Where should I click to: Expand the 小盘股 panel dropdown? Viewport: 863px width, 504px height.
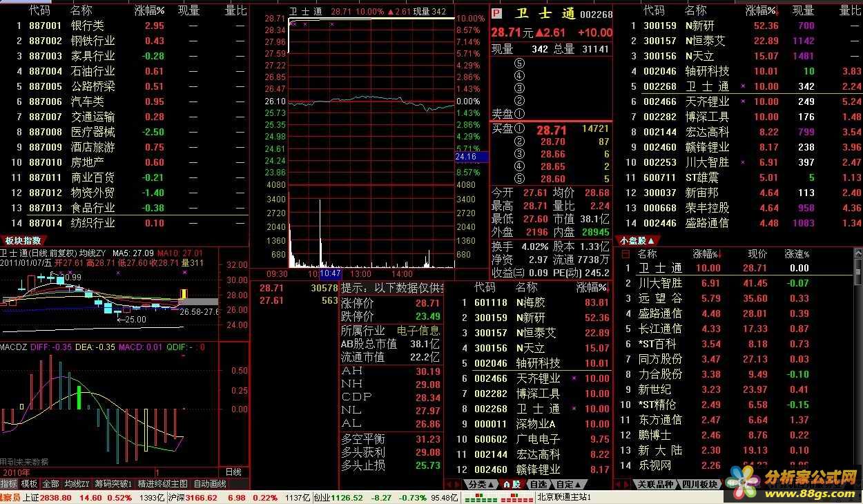637,240
